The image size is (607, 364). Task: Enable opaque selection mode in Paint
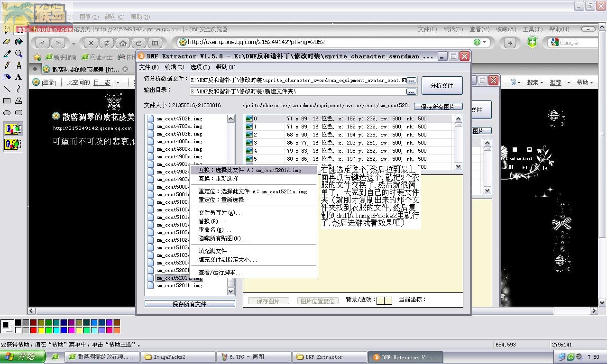[x=13, y=129]
